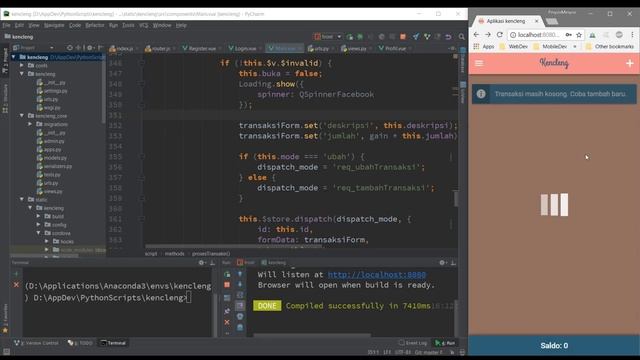Open Terminal panel gear settings
Viewport: 640px width, 360px height.
pos(201,263)
